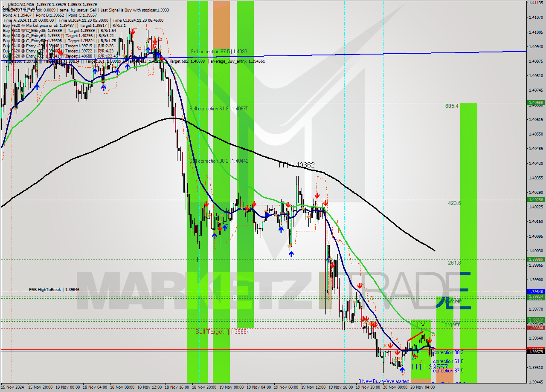Click the 685.4 extension level label
The height and width of the screenshot is (392, 546).
[452, 106]
